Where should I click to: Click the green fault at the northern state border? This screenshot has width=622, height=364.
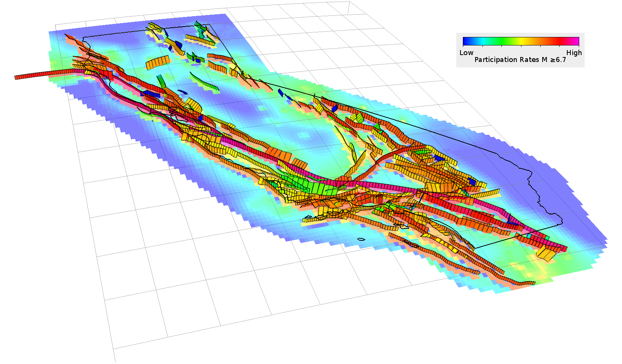[200, 28]
